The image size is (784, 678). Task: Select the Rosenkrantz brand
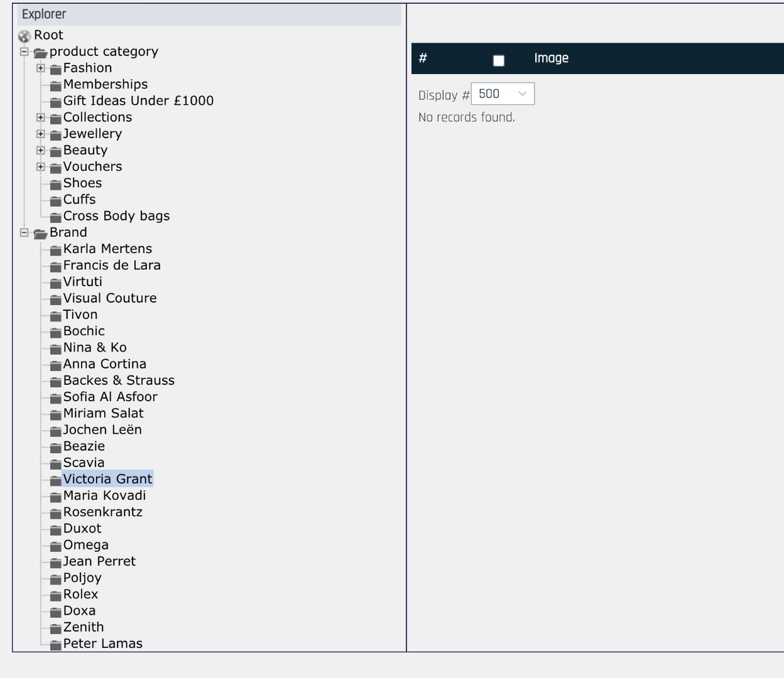pyautogui.click(x=102, y=512)
